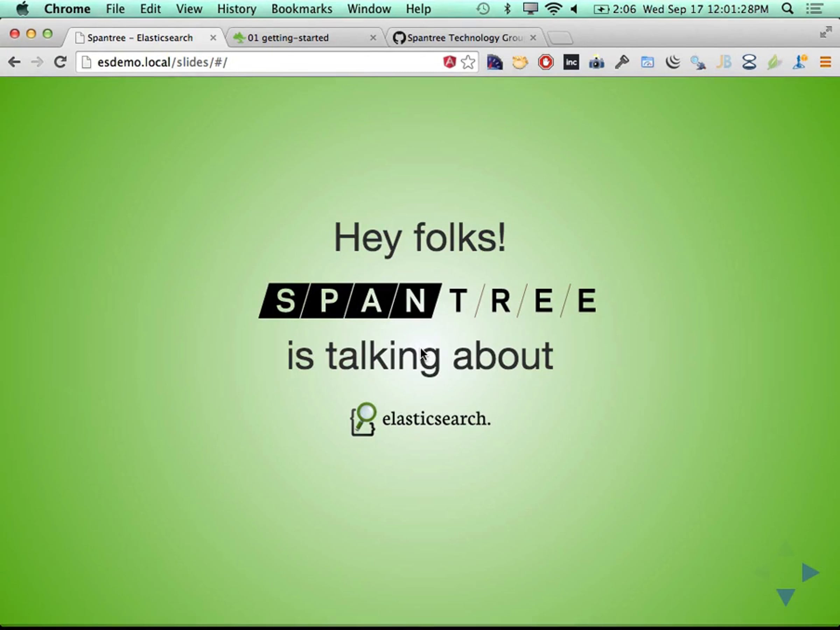Open the camera screenshot extension

click(x=597, y=62)
